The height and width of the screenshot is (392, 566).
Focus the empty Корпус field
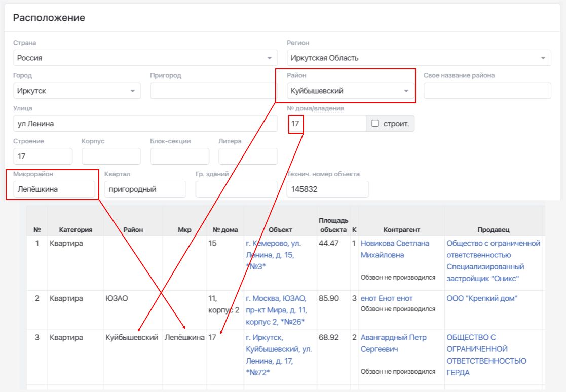111,156
